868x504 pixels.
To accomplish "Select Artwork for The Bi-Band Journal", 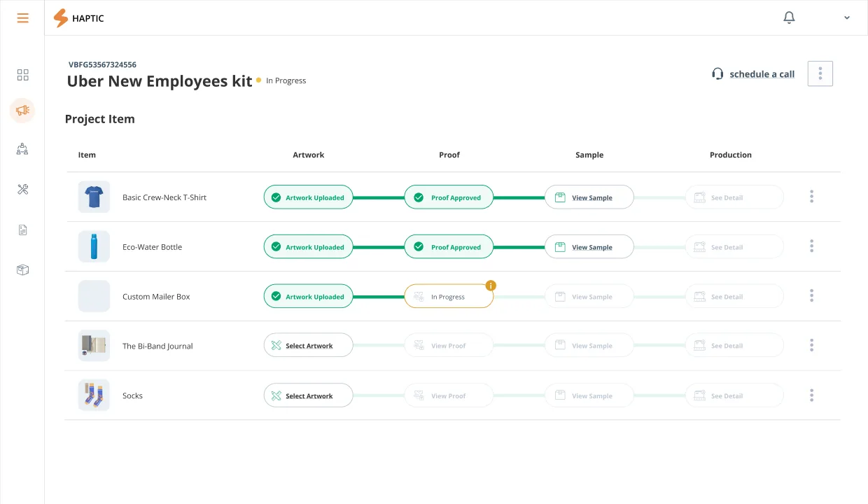I will click(309, 345).
